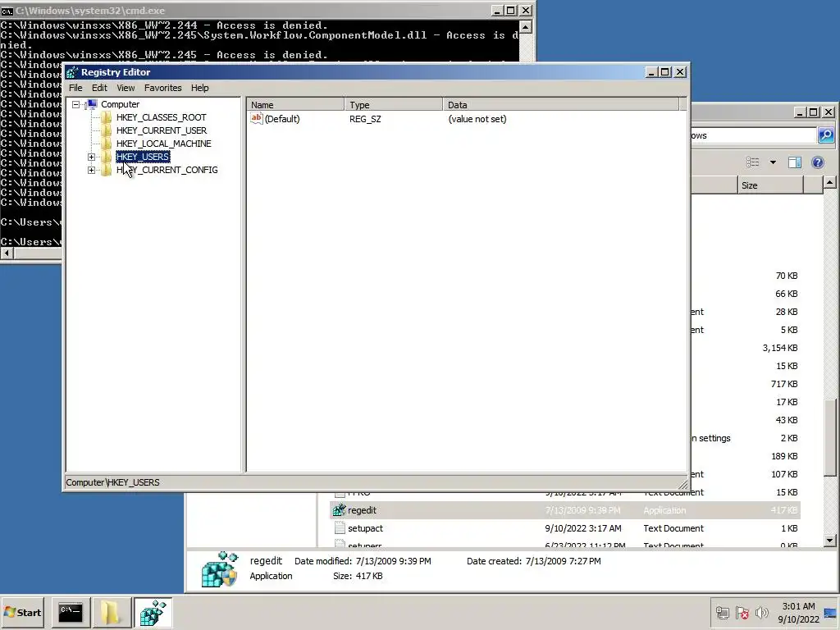Click left arrow of cmd horizontal scrollbar
The height and width of the screenshot is (630, 840).
click(x=7, y=253)
